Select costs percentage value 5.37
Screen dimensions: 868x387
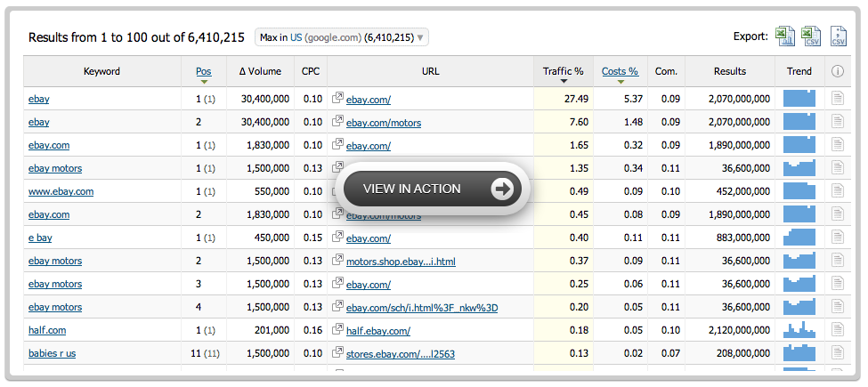[x=633, y=99]
